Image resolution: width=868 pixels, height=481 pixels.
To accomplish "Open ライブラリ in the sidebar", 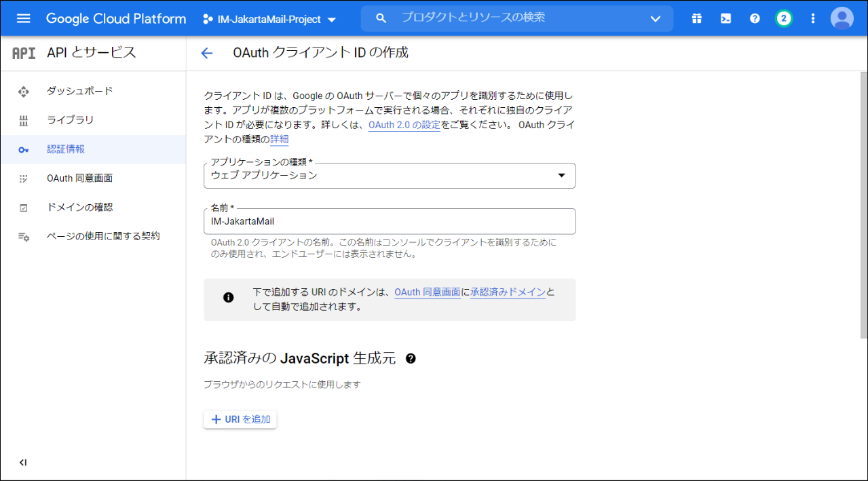I will pyautogui.click(x=70, y=120).
